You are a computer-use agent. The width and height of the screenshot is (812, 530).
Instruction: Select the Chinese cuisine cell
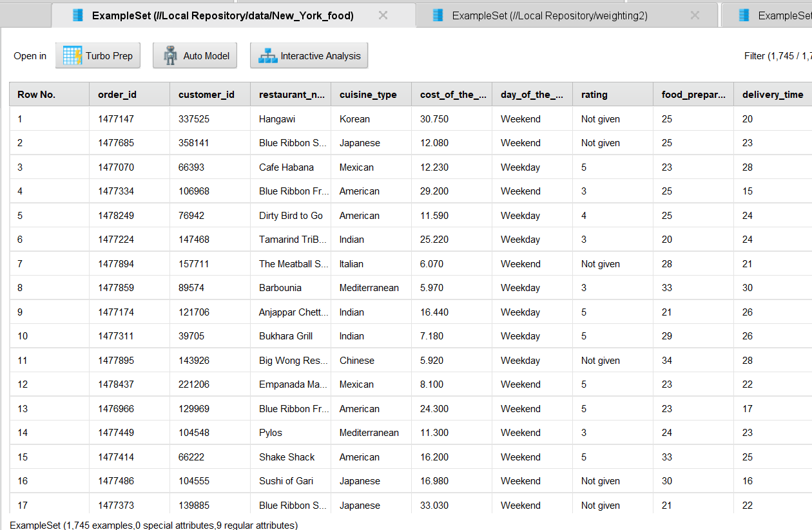(x=371, y=361)
